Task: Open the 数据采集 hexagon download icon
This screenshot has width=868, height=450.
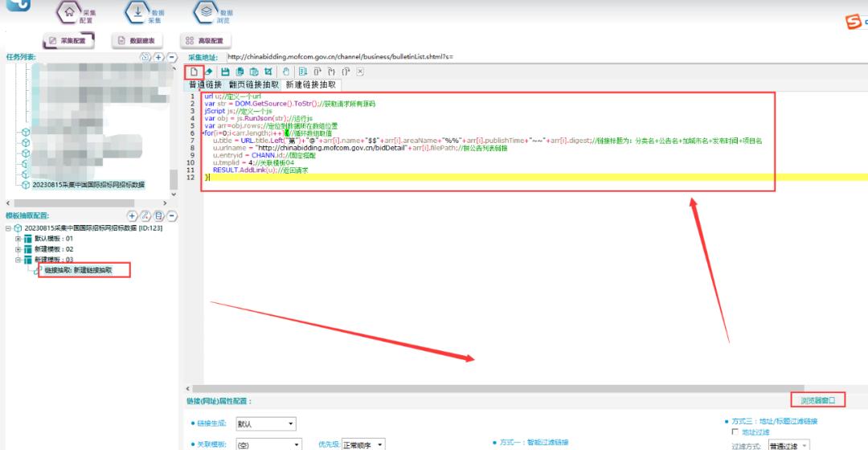Action: coord(137,13)
